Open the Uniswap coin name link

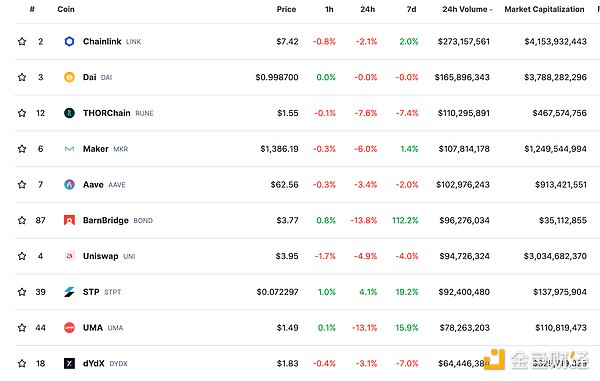click(101, 256)
